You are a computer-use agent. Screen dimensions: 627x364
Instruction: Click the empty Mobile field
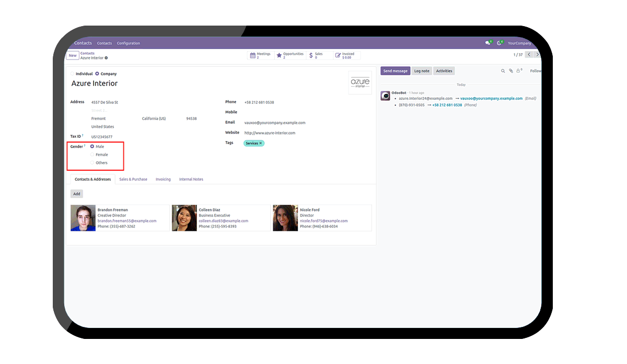pyautogui.click(x=308, y=112)
